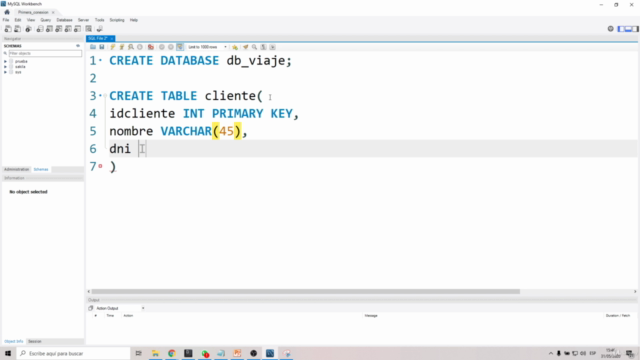Open the Help menu
The height and width of the screenshot is (360, 640).
pos(134,20)
